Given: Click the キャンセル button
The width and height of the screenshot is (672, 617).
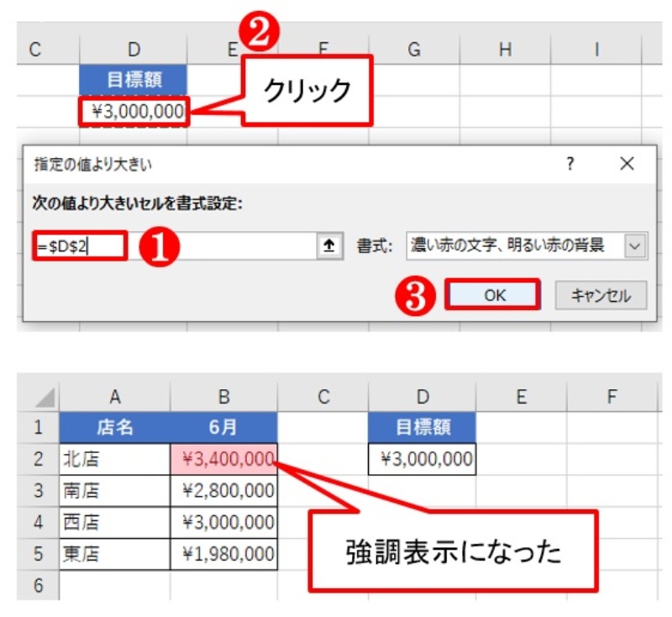Looking at the screenshot, I should [x=600, y=295].
